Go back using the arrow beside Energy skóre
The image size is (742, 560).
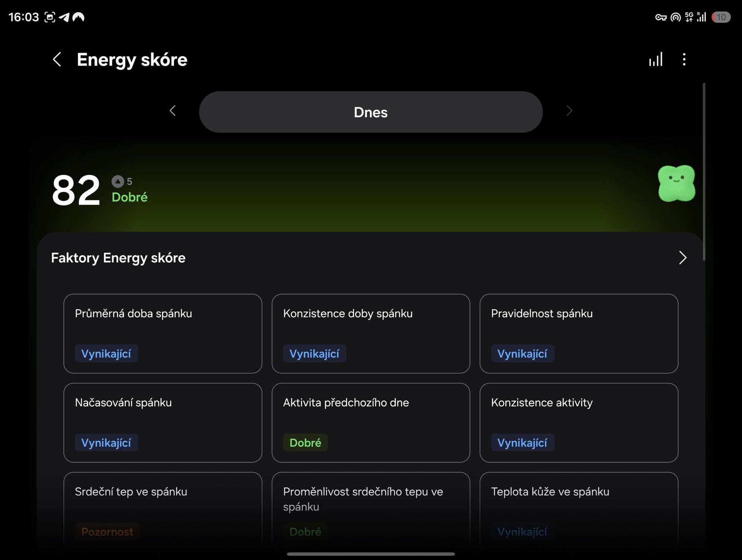[x=57, y=59]
